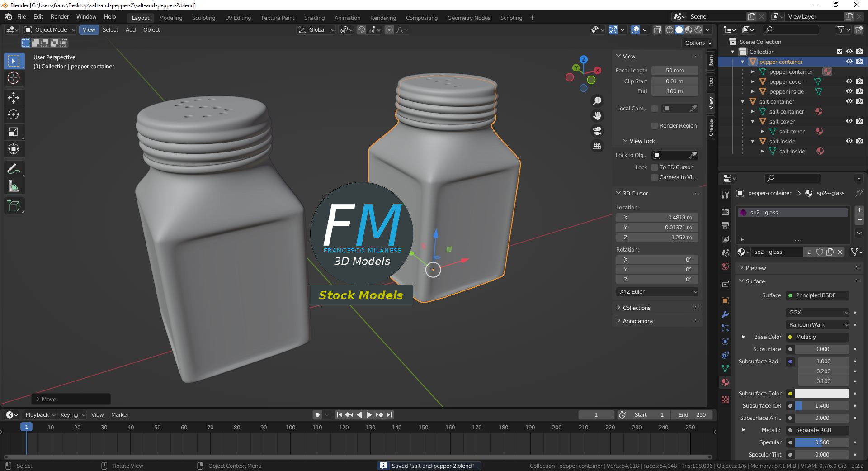Click the Subsurface Color swatch
The height and width of the screenshot is (471, 868).
(822, 394)
